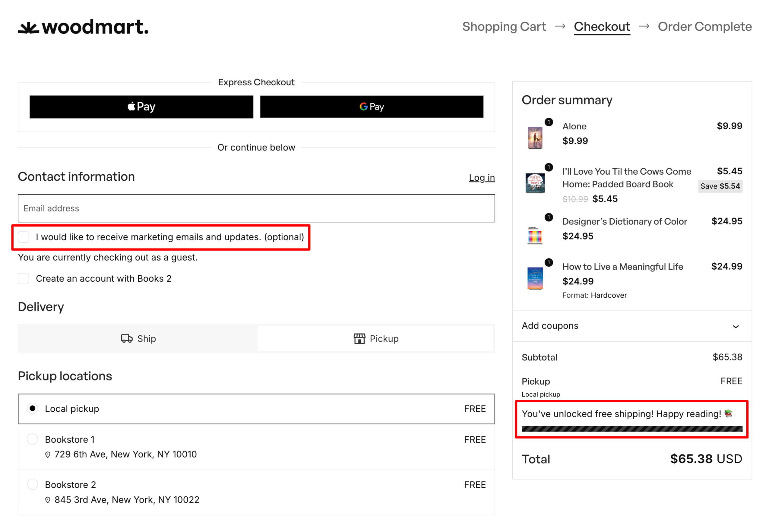The image size is (772, 532).
Task: Open the Alone book cover thumbnail
Action: (535, 138)
